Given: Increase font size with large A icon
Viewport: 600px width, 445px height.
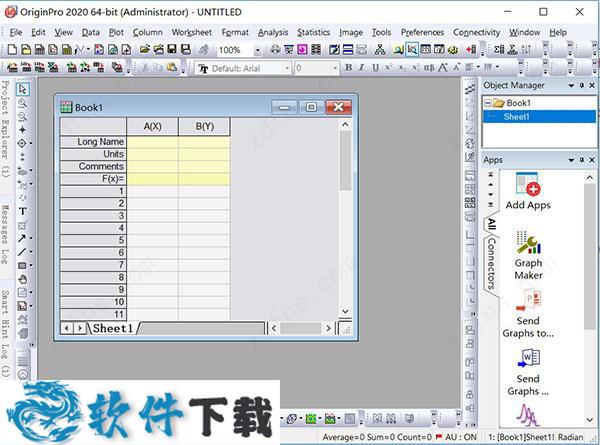Looking at the screenshot, I should pyautogui.click(x=443, y=68).
